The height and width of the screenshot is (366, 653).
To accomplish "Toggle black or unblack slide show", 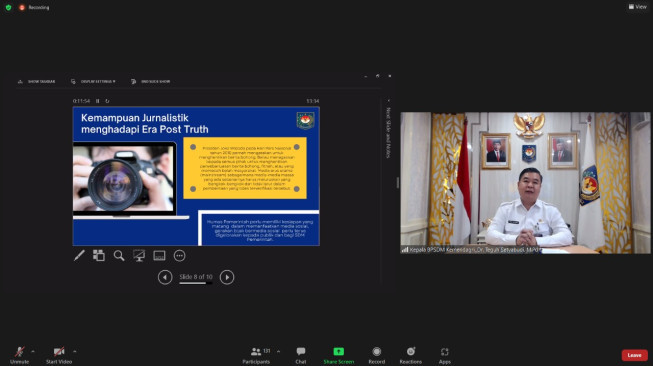I will point(139,256).
